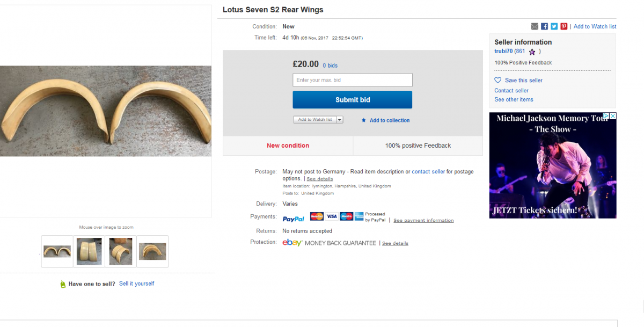Open See payment information link

[x=423, y=221]
